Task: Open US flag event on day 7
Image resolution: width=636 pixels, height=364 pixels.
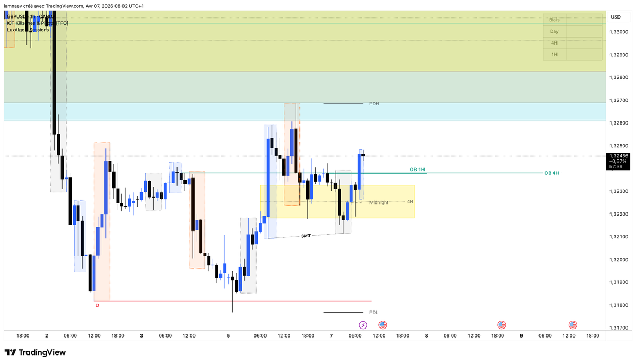Action: click(x=383, y=324)
